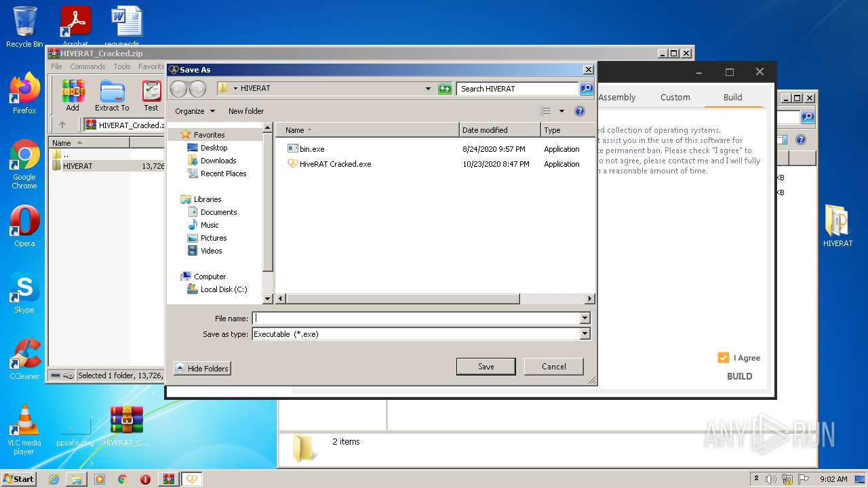Screen dimensions: 868x488
Task: Open the Recycle Bin desktop icon
Action: click(24, 27)
